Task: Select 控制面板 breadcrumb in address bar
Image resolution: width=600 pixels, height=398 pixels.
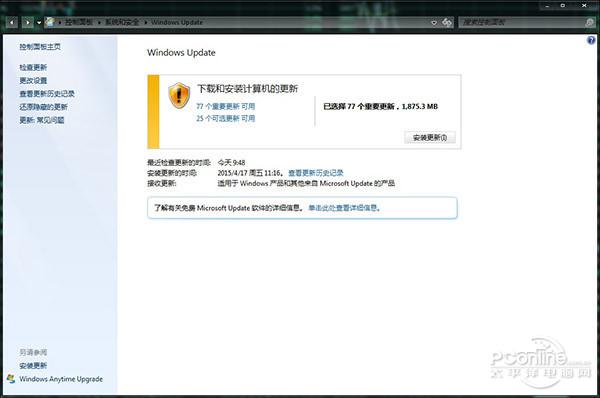Action: (78, 22)
